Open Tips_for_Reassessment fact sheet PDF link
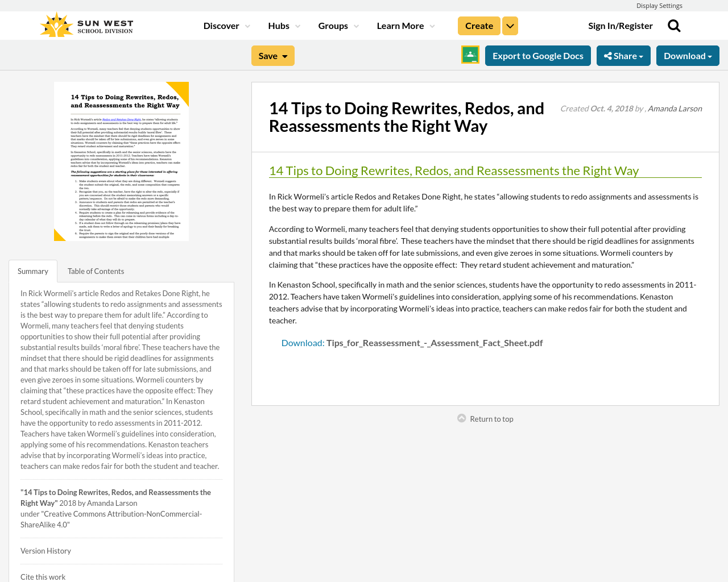Screen dimensions: 728x582 [x=435, y=342]
